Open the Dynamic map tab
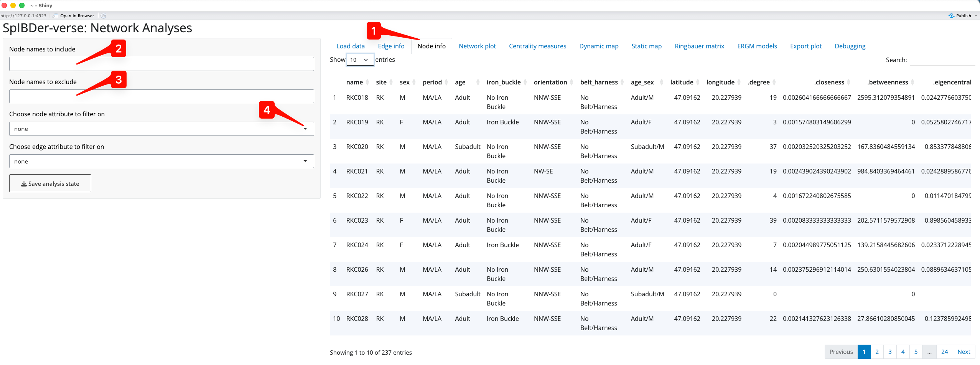Viewport: 980px width, 365px height. (x=599, y=46)
